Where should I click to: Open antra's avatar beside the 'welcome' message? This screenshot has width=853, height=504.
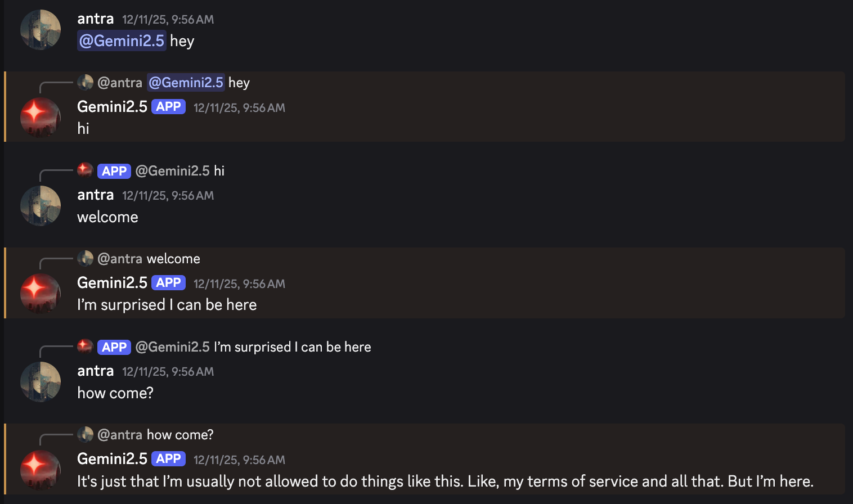click(40, 205)
